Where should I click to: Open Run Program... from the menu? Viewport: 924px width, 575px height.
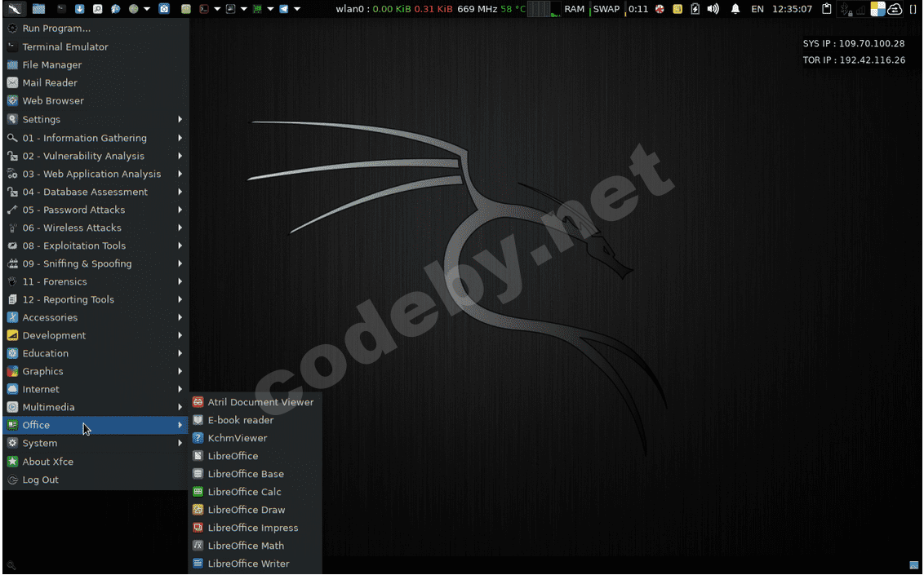click(95, 29)
